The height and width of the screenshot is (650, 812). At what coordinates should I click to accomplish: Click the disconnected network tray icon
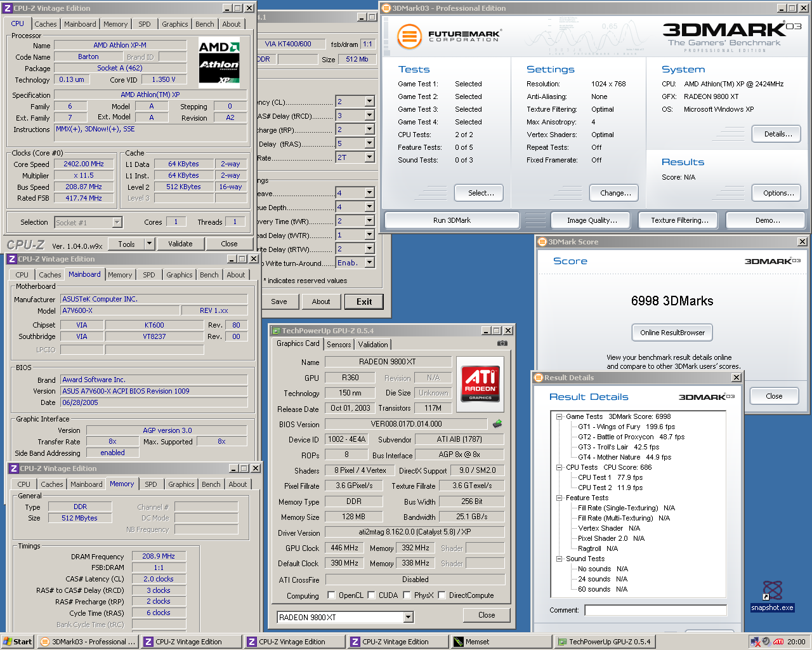coord(756,642)
